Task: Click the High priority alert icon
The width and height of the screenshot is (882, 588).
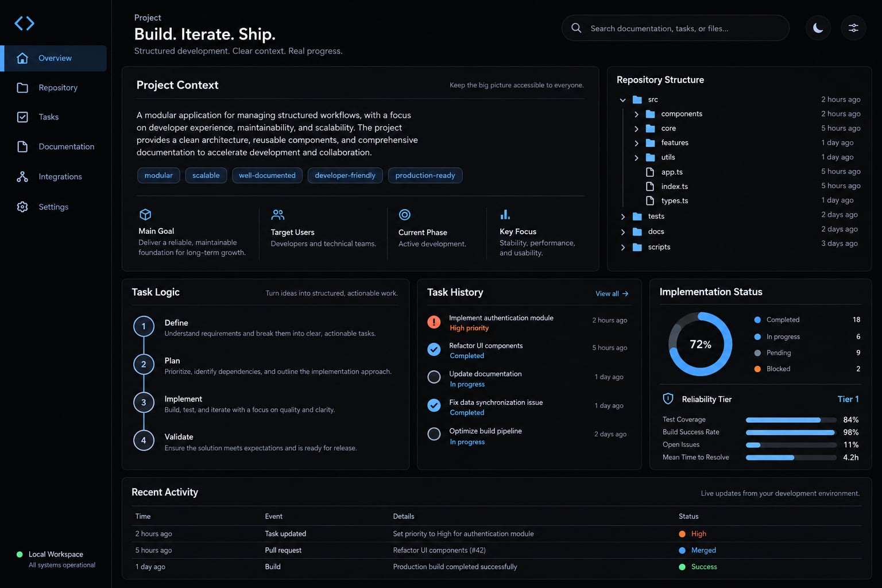Action: pos(434,322)
